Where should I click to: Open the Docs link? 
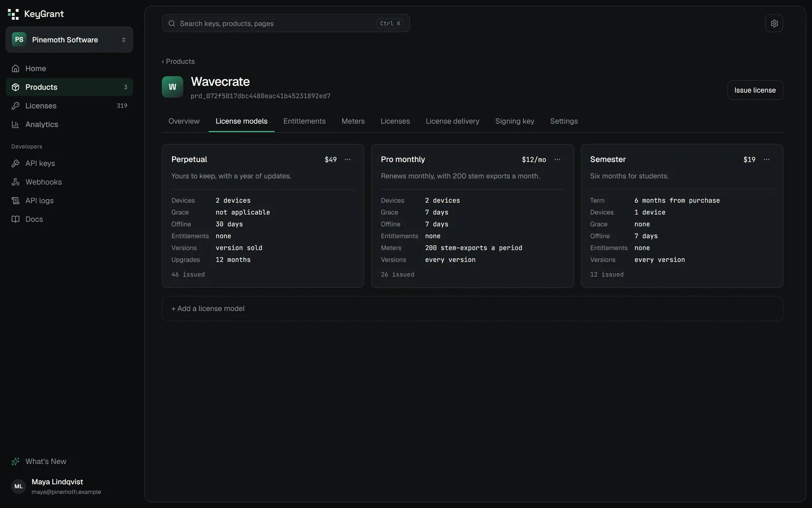(69, 219)
